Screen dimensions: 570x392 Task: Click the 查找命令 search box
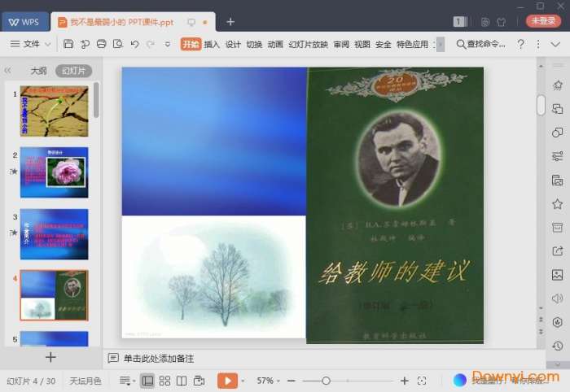[480, 44]
